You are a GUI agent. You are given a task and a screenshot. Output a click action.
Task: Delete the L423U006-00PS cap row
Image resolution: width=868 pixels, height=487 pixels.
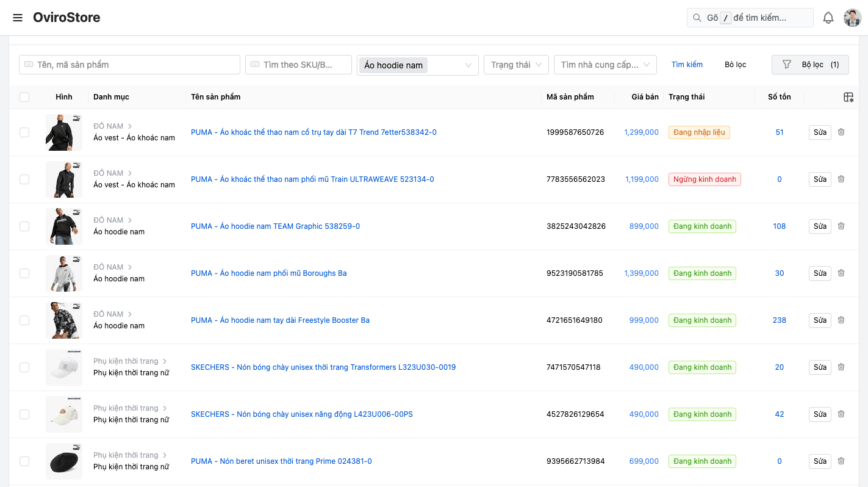841,414
